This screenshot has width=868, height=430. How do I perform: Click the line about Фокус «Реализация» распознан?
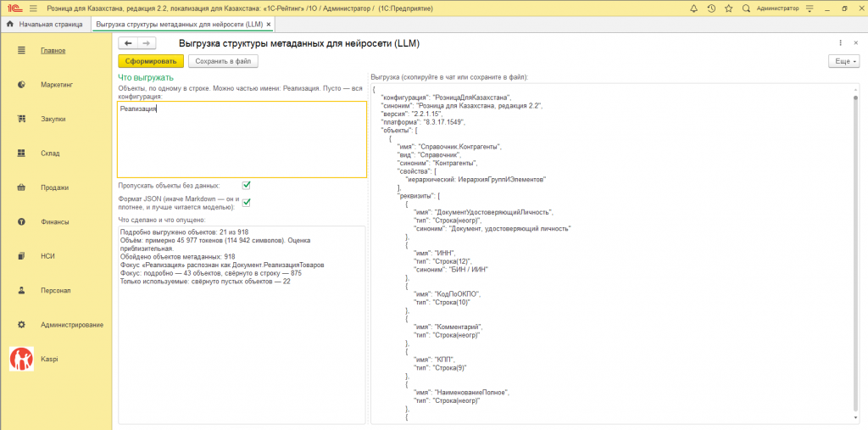pos(222,265)
